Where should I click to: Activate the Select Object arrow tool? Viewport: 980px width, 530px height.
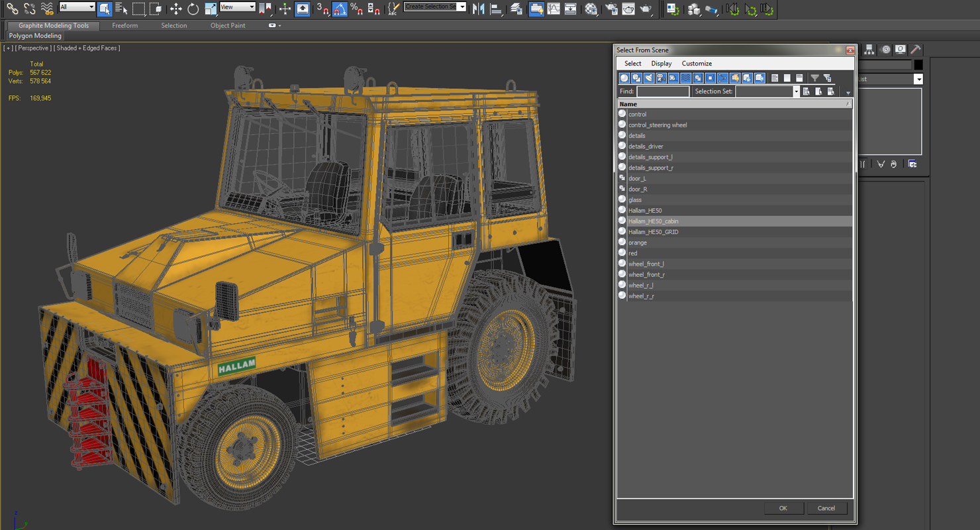105,9
